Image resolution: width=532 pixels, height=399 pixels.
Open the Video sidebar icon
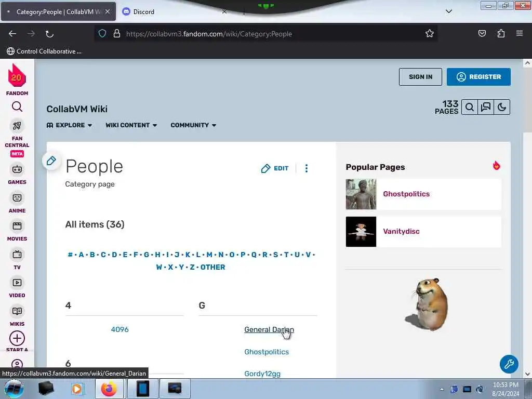[17, 283]
